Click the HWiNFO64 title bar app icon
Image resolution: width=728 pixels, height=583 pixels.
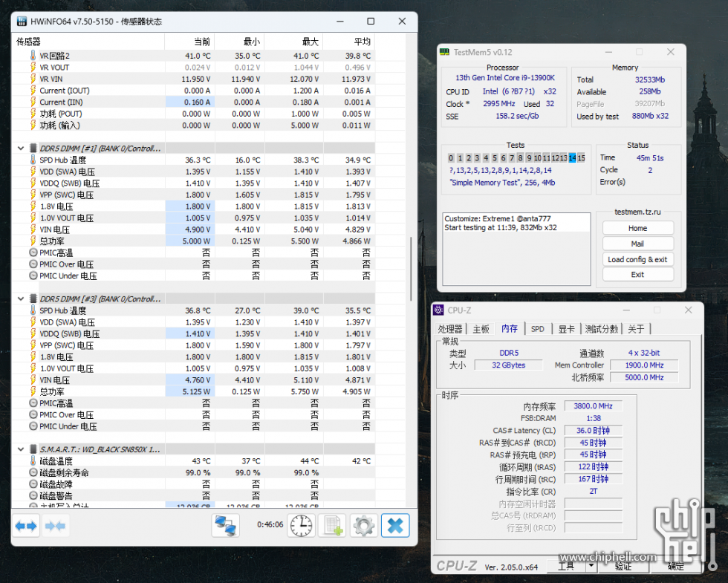click(x=22, y=22)
